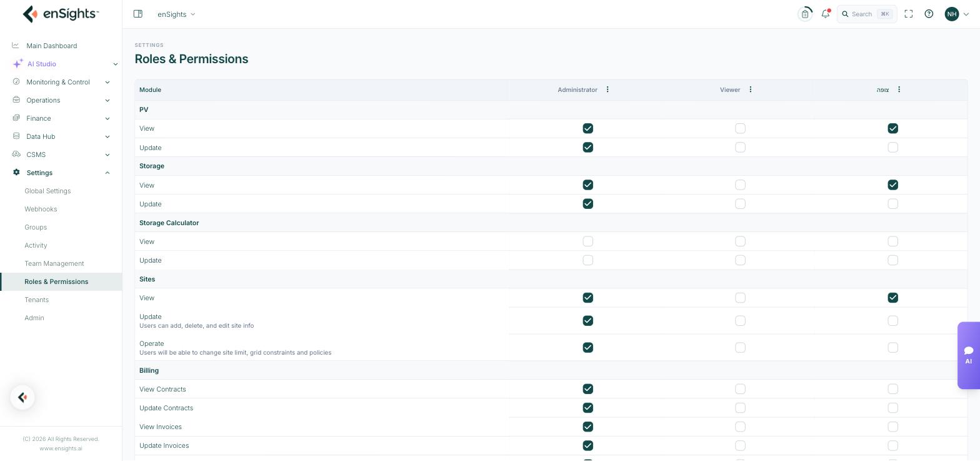980x461 pixels.
Task: Open the enSights tenant dropdown
Action: click(176, 14)
